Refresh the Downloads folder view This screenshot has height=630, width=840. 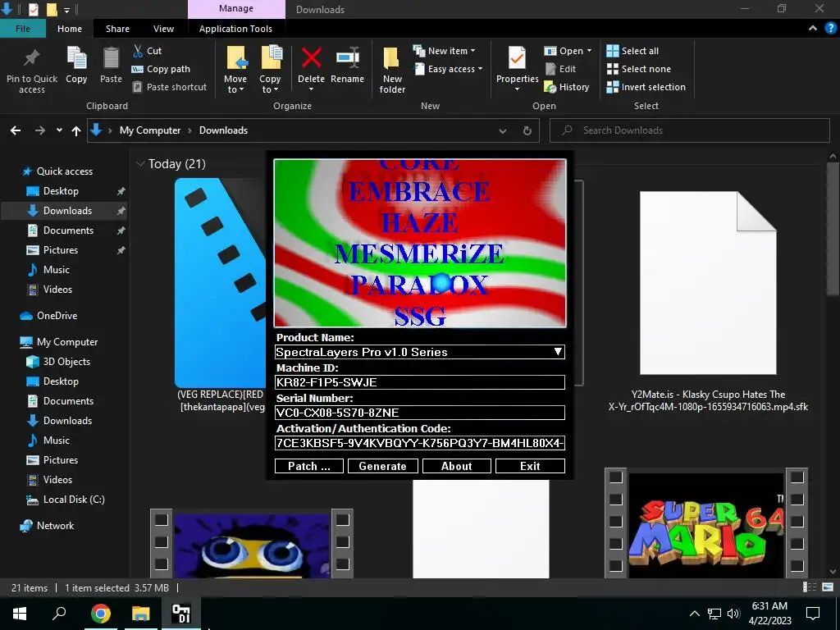[x=527, y=130]
